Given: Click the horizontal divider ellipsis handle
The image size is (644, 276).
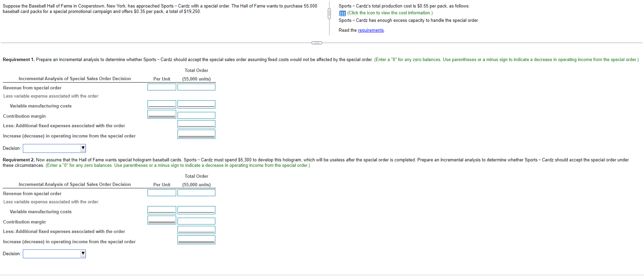Looking at the screenshot, I should (317, 43).
